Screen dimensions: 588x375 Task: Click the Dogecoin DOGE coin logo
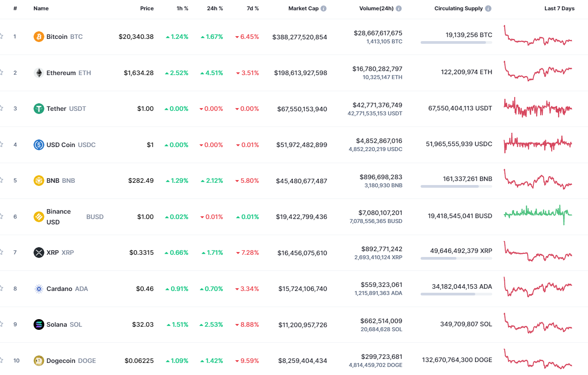point(38,360)
